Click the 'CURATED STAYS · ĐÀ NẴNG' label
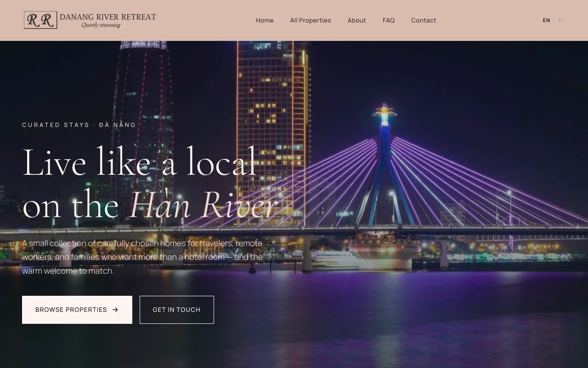 tap(79, 125)
